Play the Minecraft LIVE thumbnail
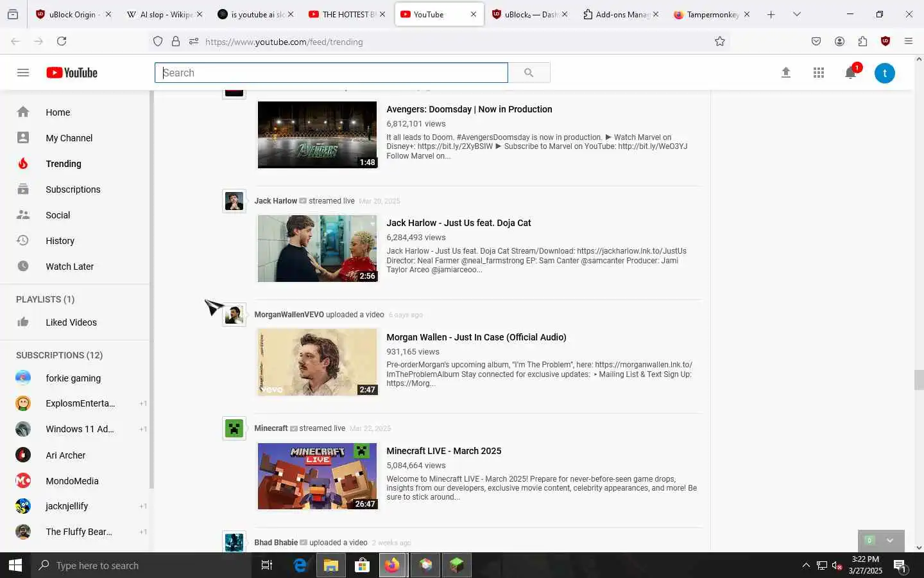The image size is (924, 578). pos(317,476)
